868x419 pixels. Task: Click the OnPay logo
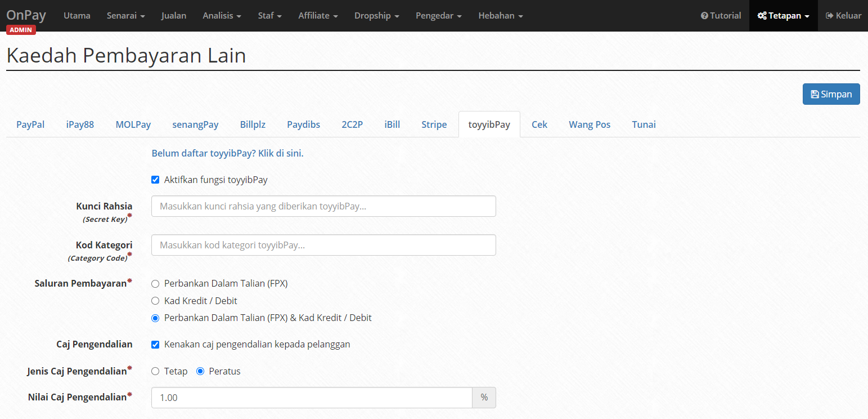click(26, 15)
